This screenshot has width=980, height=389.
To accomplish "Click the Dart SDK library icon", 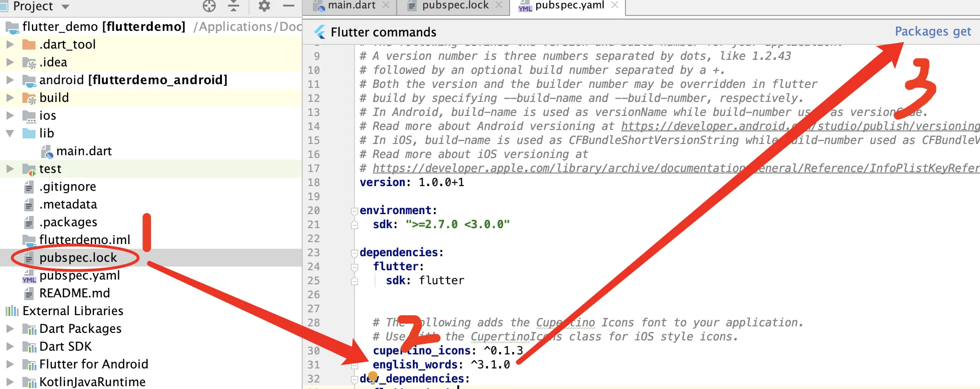I will pos(29,347).
